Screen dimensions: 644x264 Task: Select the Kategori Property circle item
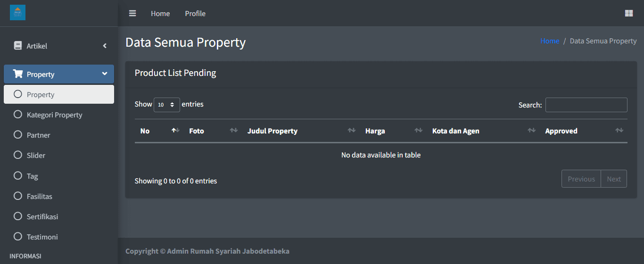tap(18, 115)
